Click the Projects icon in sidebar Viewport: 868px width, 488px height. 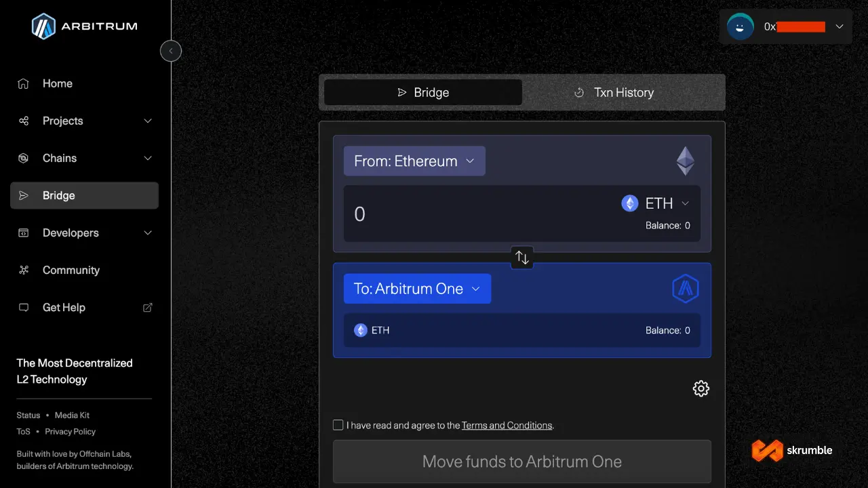pyautogui.click(x=24, y=121)
